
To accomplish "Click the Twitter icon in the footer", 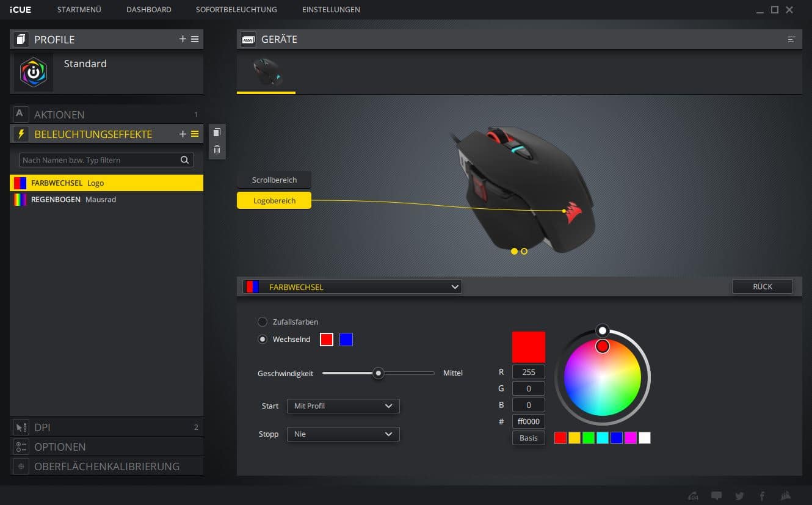I will pos(739,496).
